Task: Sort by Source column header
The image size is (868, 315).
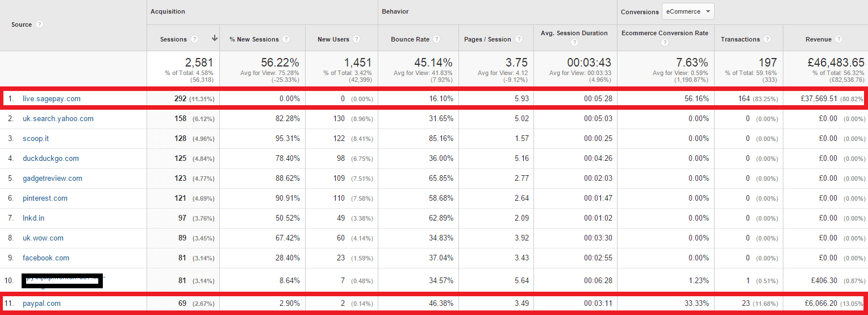Action: click(22, 24)
